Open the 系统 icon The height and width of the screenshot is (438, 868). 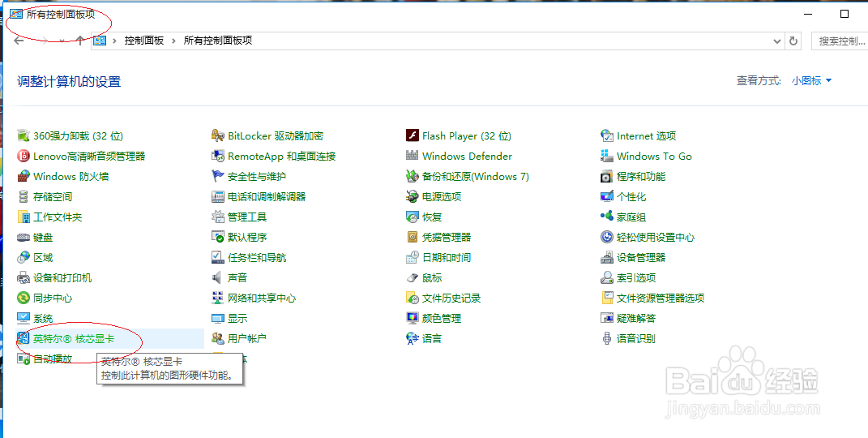pyautogui.click(x=24, y=319)
